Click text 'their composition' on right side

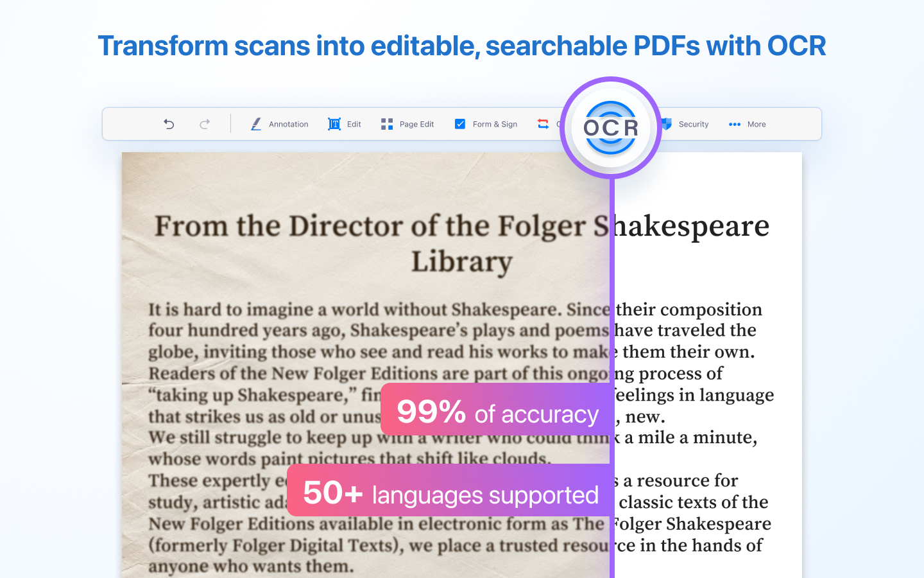coord(689,310)
